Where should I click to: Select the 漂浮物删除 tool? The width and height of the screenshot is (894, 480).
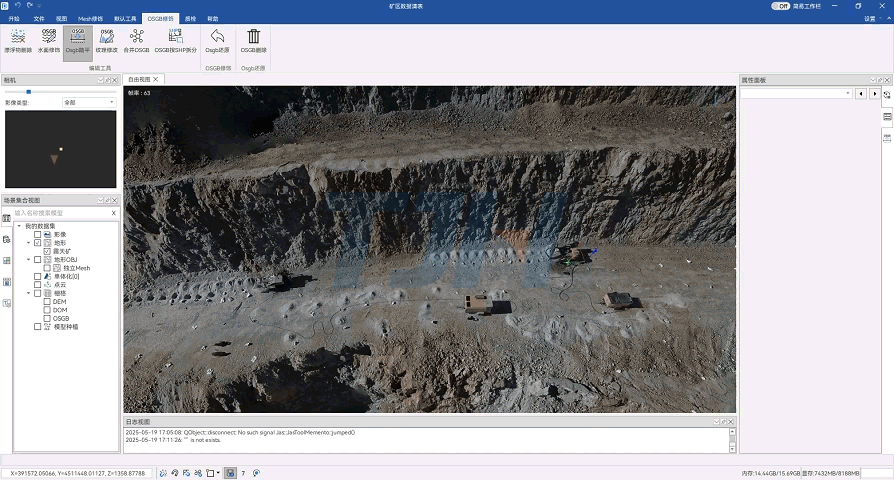[17, 39]
